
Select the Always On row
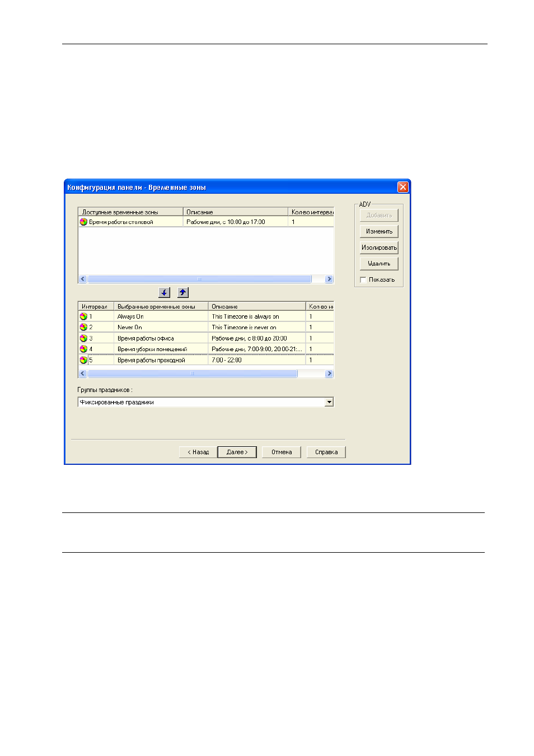(x=206, y=316)
